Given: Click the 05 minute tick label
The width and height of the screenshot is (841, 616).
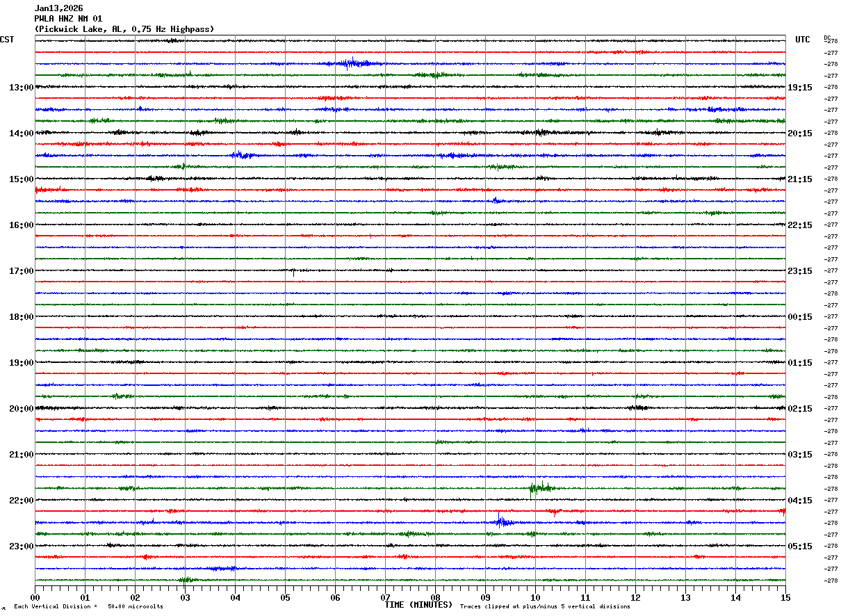Looking at the screenshot, I should [x=285, y=597].
